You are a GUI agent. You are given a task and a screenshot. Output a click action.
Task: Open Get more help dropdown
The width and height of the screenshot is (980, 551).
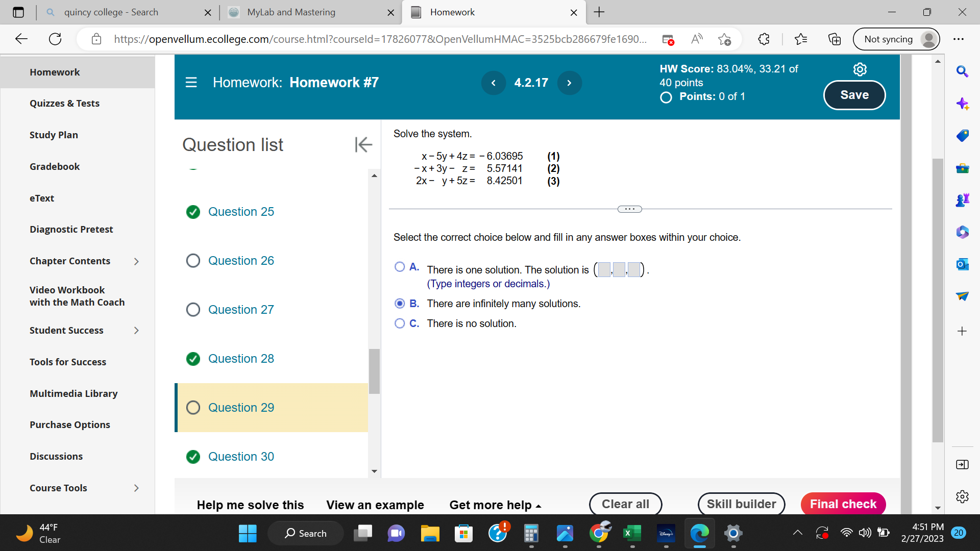click(495, 505)
